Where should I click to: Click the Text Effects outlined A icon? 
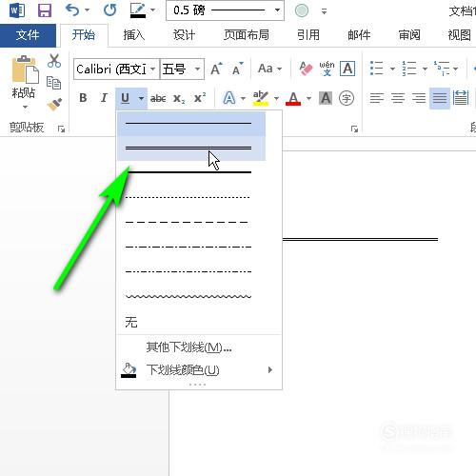coord(229,98)
